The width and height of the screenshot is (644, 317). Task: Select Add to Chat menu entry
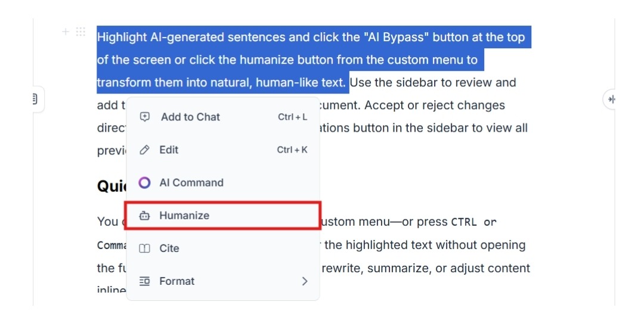(x=223, y=117)
